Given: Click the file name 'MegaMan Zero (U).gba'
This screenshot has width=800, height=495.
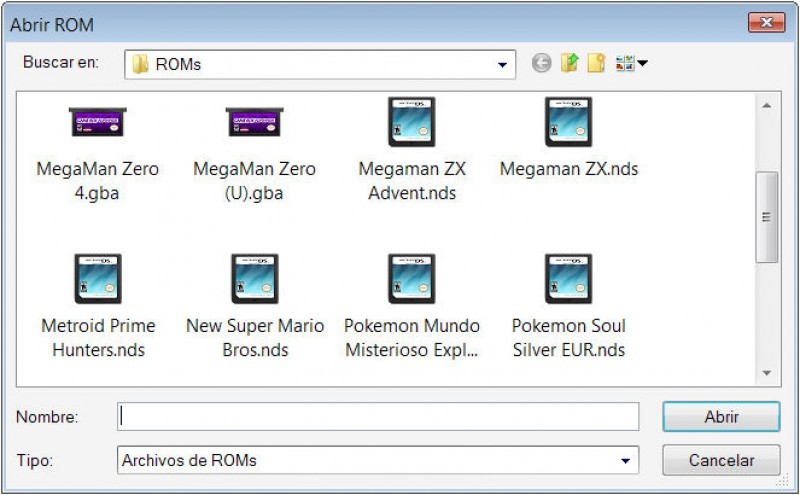Looking at the screenshot, I should coord(254,181).
